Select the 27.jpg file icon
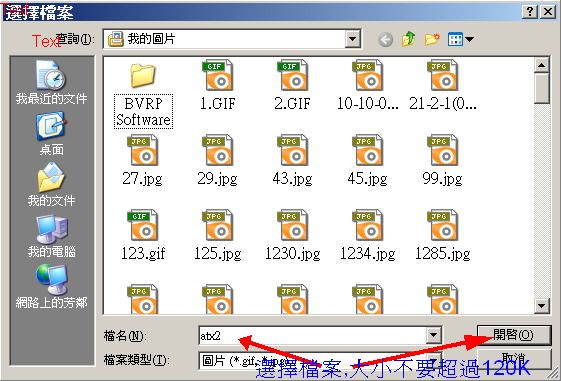561x381 pixels. [x=143, y=150]
